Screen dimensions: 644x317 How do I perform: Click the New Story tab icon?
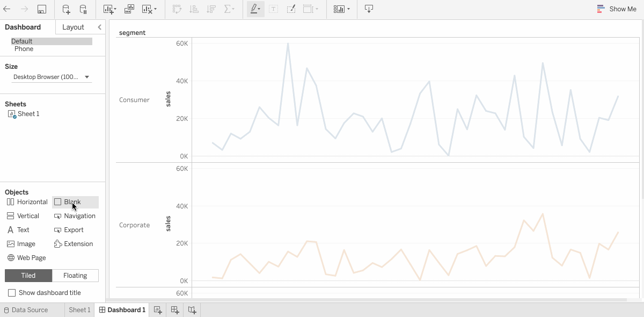[192, 310]
